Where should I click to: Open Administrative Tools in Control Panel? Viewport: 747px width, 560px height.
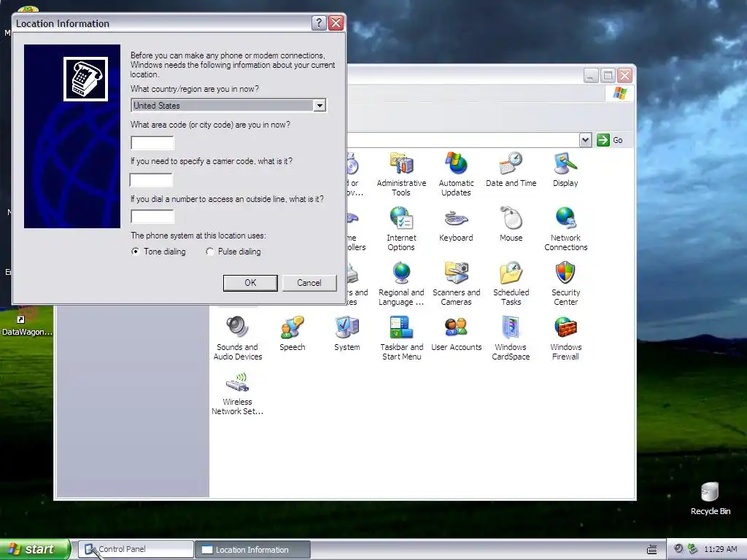(x=401, y=174)
